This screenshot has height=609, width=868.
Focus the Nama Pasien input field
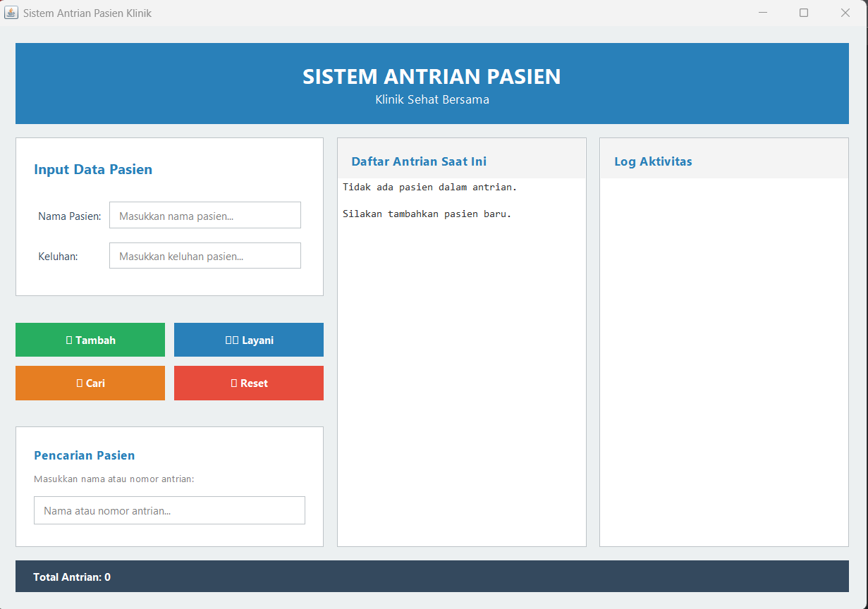[204, 216]
